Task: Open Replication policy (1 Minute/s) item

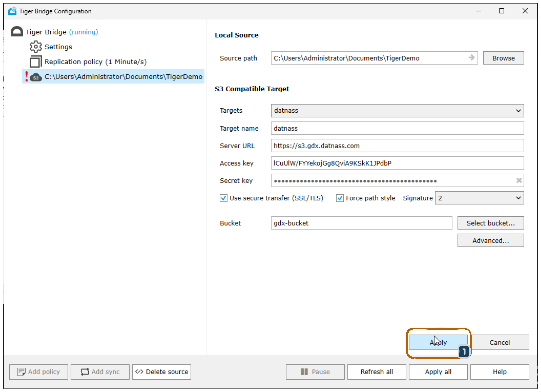Action: click(95, 62)
